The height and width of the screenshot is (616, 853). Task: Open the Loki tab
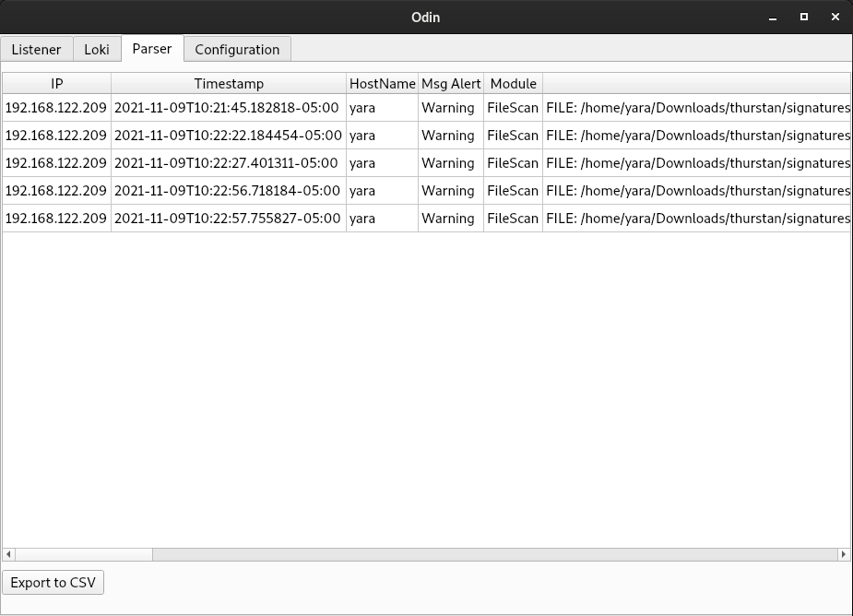[97, 49]
